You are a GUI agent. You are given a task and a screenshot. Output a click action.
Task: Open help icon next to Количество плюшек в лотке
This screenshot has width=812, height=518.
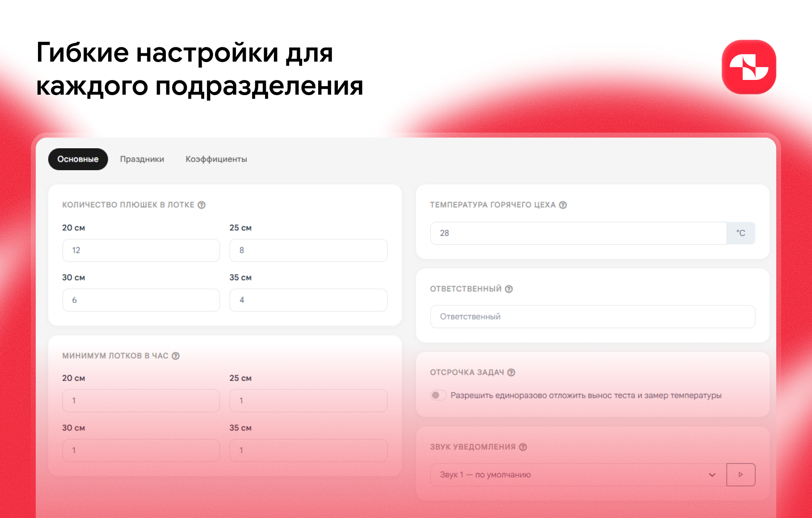tap(202, 205)
